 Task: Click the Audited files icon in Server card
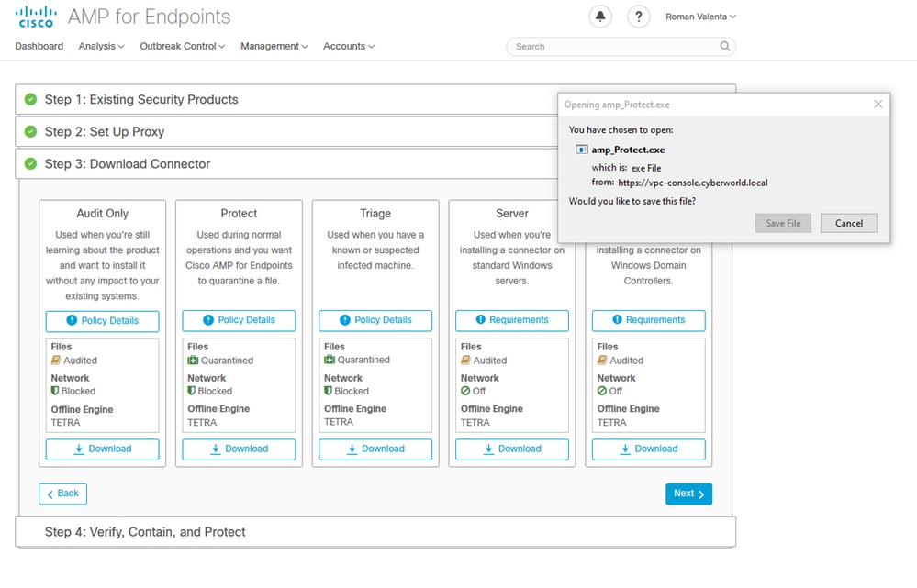[x=465, y=361]
